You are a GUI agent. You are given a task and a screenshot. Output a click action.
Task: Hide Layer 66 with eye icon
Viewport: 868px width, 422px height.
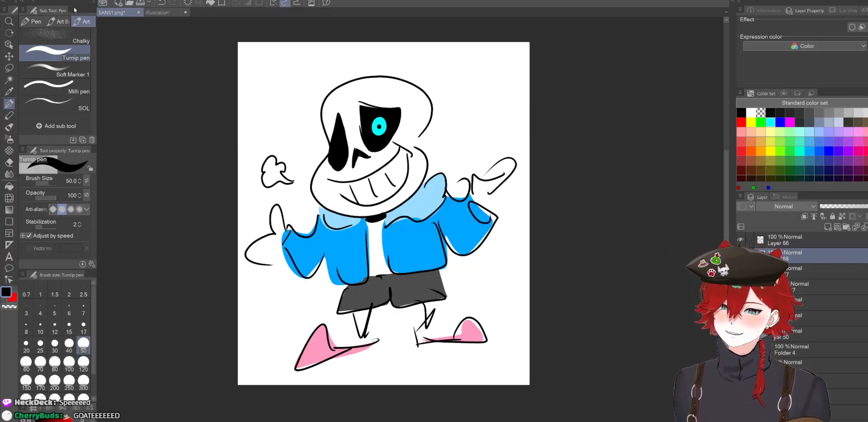tap(740, 240)
